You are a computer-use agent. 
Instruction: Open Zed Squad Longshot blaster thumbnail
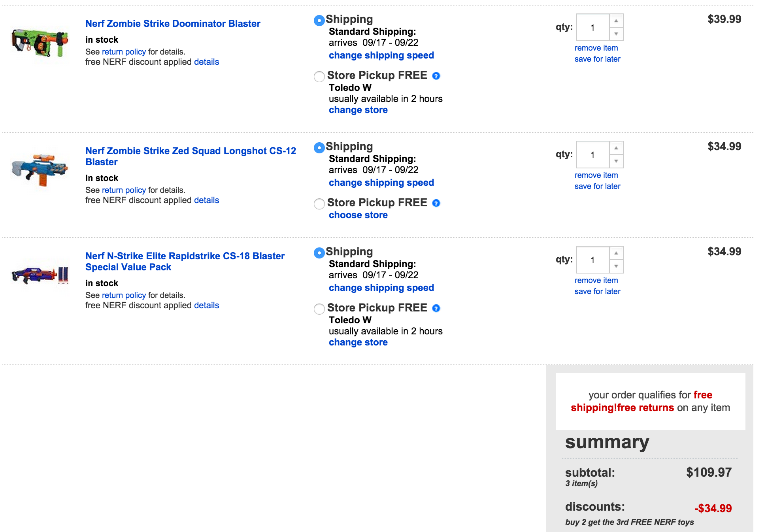40,170
